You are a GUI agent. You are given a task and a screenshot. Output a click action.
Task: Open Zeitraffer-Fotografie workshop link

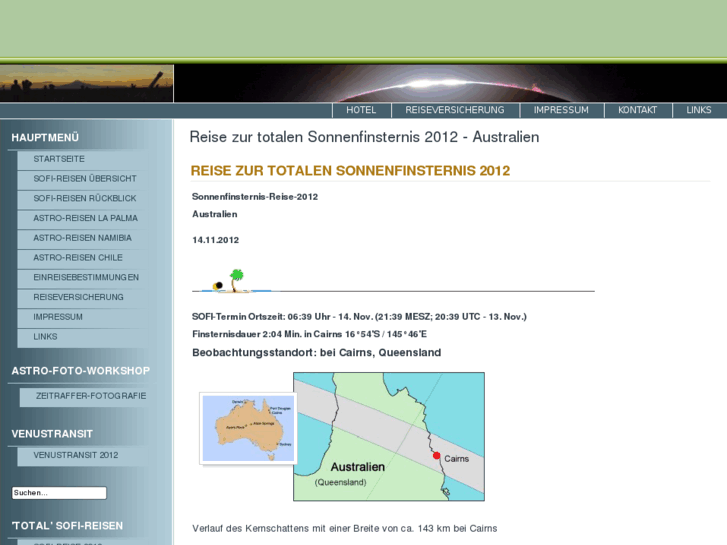point(90,396)
